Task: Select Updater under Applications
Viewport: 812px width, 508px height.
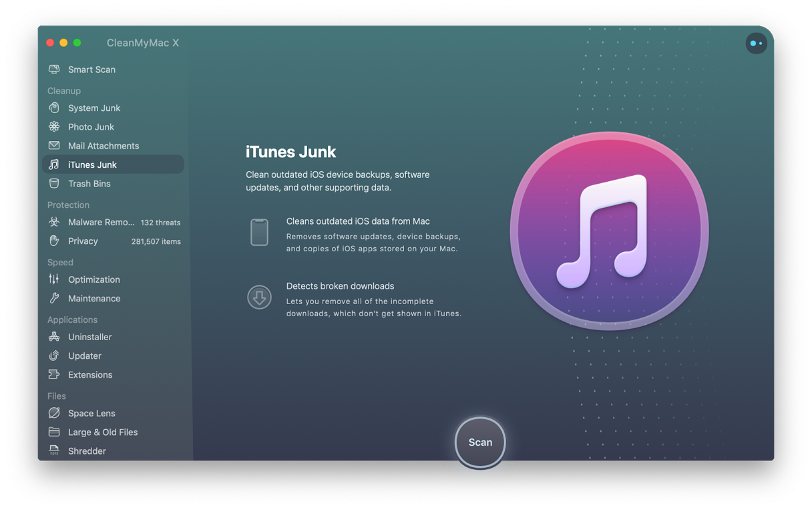Action: tap(113, 356)
